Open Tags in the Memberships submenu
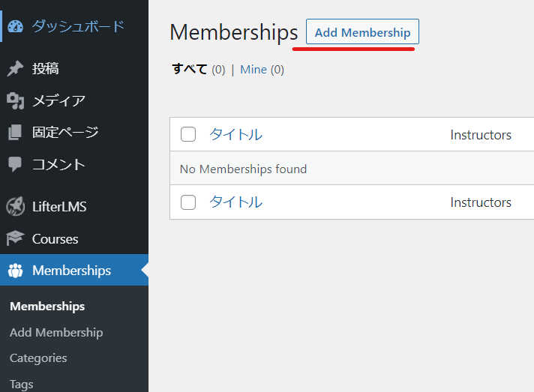Screen dimensions: 534x392 pos(22,385)
